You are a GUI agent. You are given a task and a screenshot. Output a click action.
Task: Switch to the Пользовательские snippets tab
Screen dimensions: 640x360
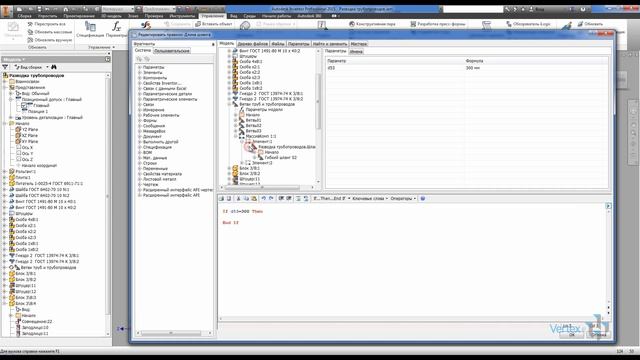(x=172, y=51)
